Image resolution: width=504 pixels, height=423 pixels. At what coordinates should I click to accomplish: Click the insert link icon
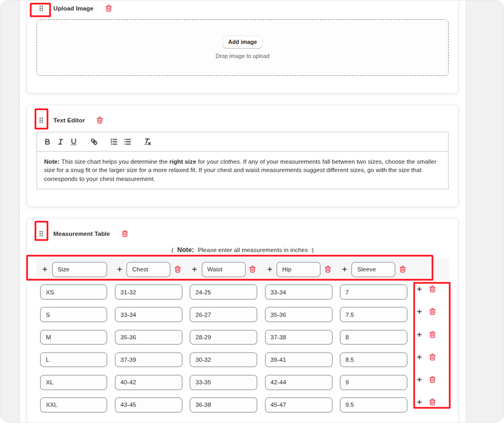pyautogui.click(x=94, y=142)
